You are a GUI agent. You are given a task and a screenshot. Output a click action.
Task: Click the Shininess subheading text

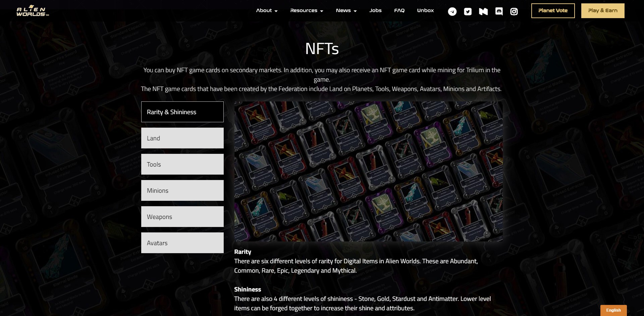click(248, 289)
